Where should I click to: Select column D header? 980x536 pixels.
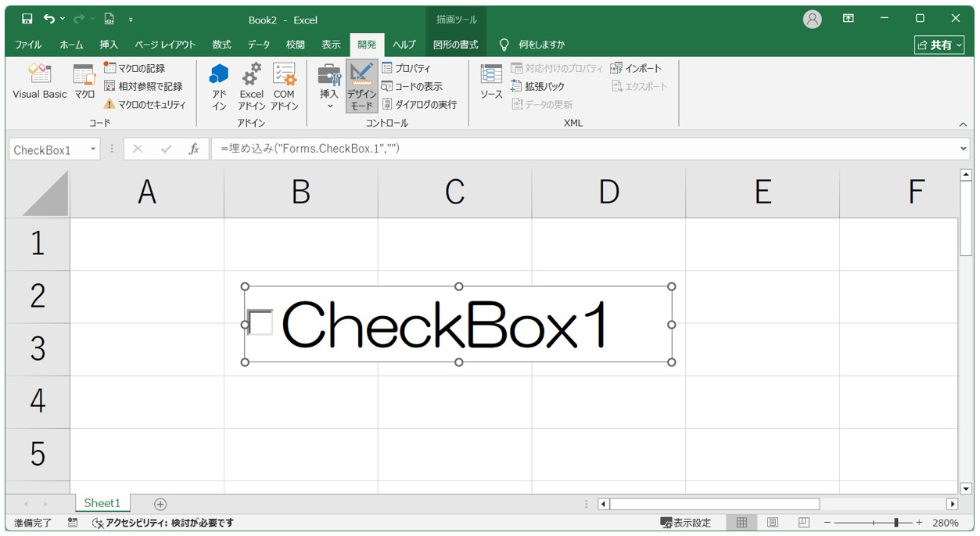click(x=608, y=192)
